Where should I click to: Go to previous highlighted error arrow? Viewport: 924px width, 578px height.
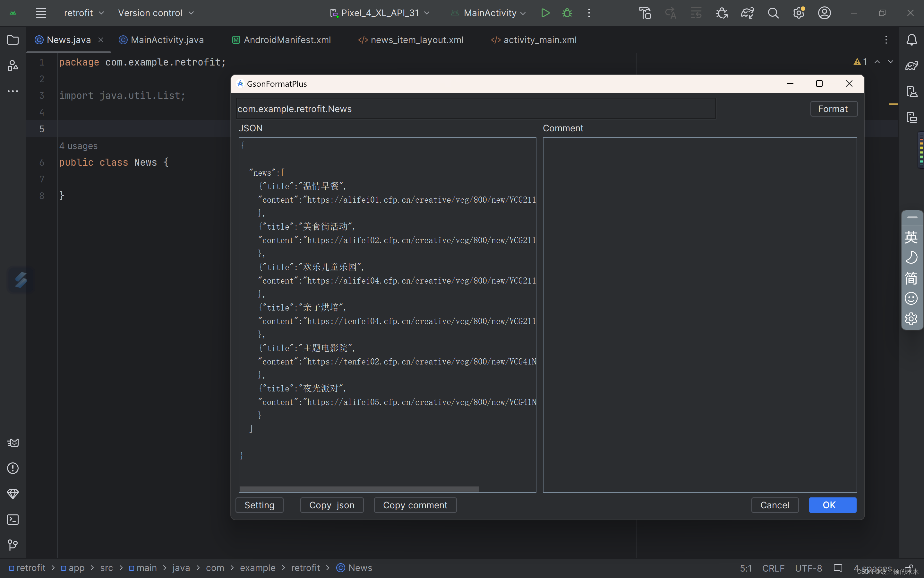(877, 62)
